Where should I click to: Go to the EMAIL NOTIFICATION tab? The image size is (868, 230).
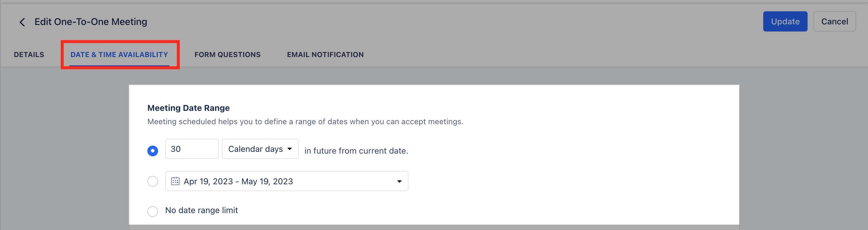(x=325, y=54)
